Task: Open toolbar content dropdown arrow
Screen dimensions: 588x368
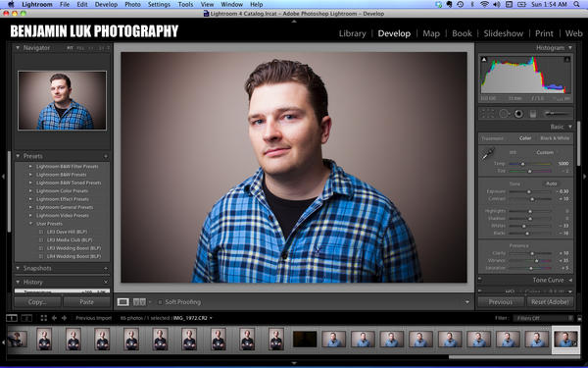Action: tap(467, 302)
